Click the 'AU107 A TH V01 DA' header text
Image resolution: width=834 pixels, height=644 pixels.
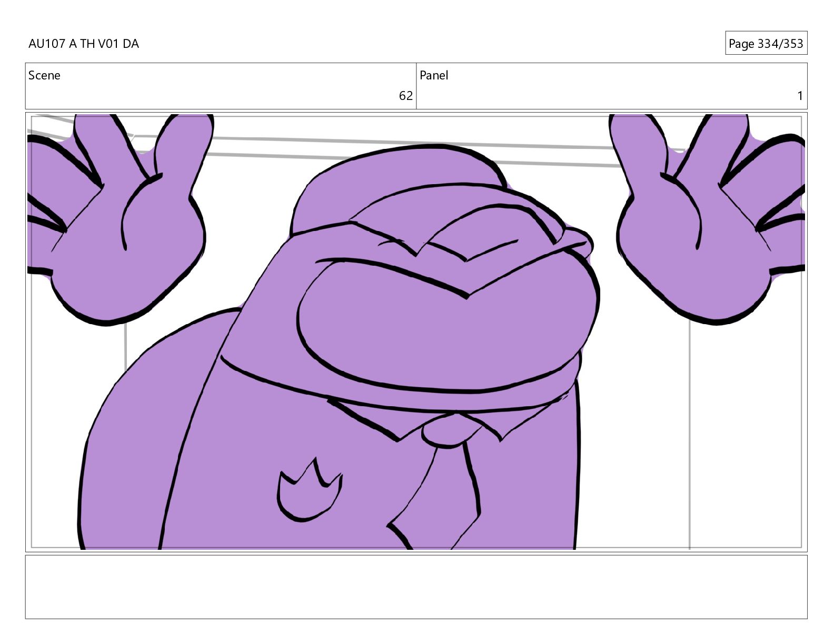click(x=84, y=44)
